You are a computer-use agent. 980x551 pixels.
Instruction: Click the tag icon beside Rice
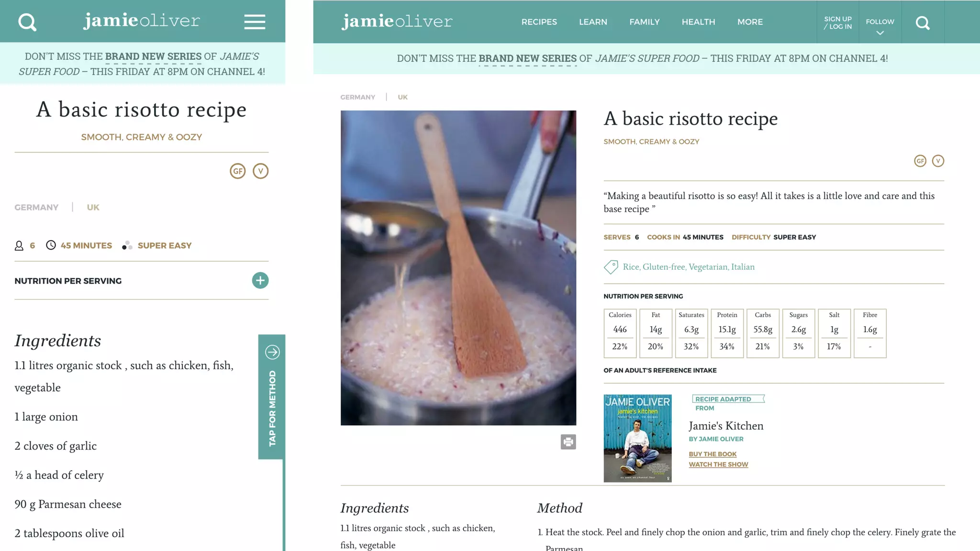(611, 267)
